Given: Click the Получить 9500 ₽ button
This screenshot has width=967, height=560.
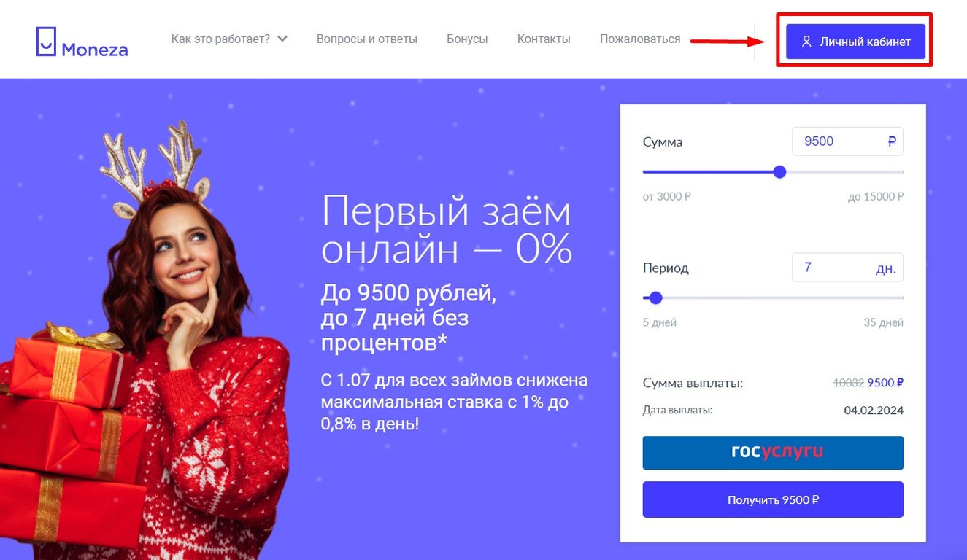Looking at the screenshot, I should click(773, 499).
